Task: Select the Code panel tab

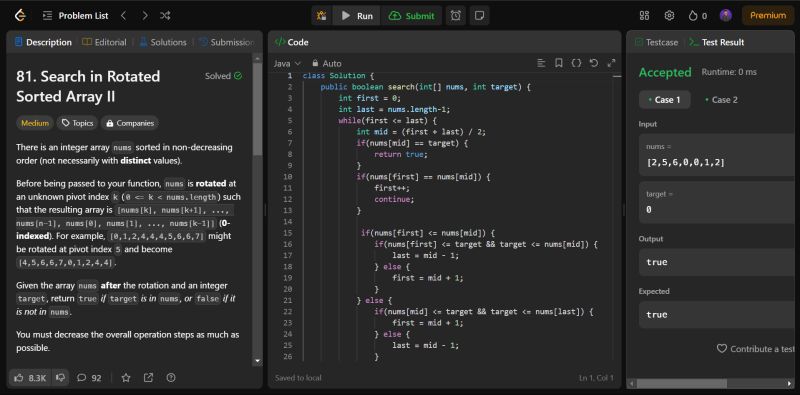Action: click(291, 42)
